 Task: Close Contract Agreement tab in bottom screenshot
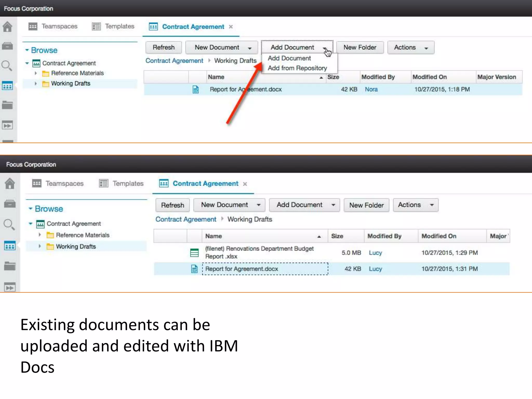tap(245, 184)
